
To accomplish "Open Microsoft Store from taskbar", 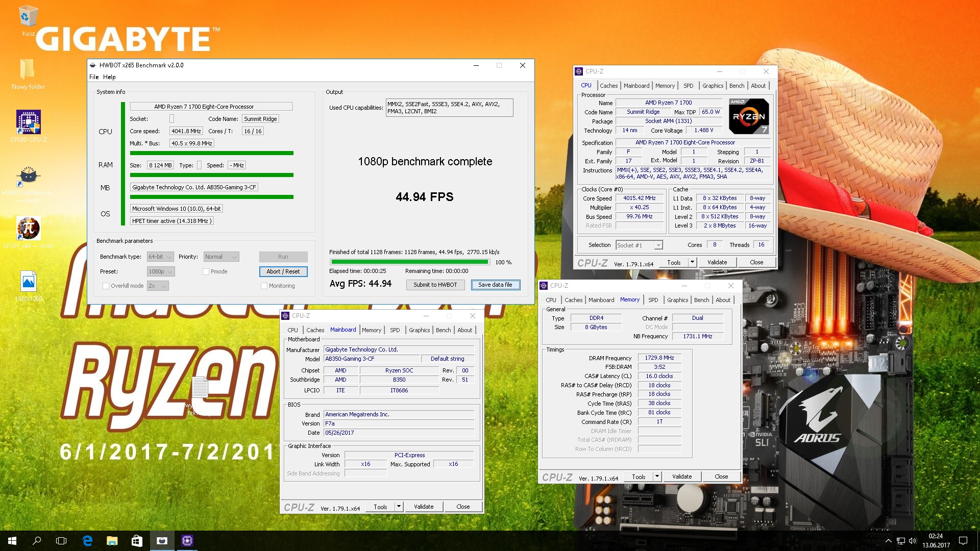I will click(137, 541).
